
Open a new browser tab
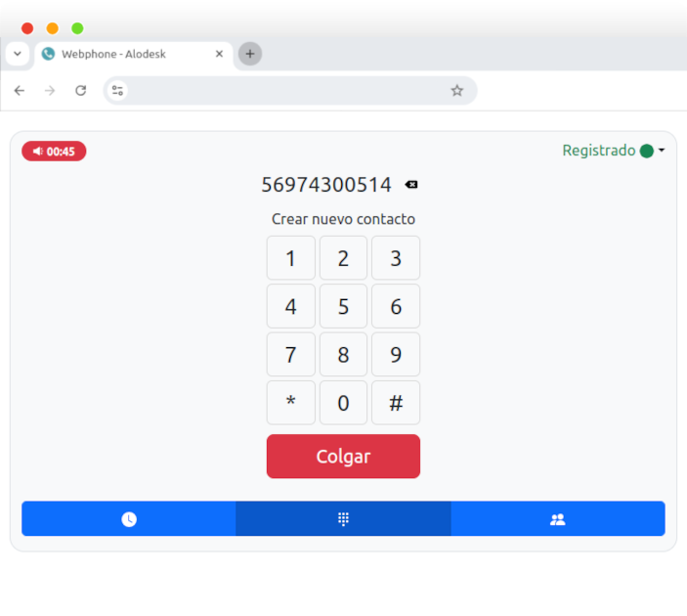pyautogui.click(x=249, y=55)
